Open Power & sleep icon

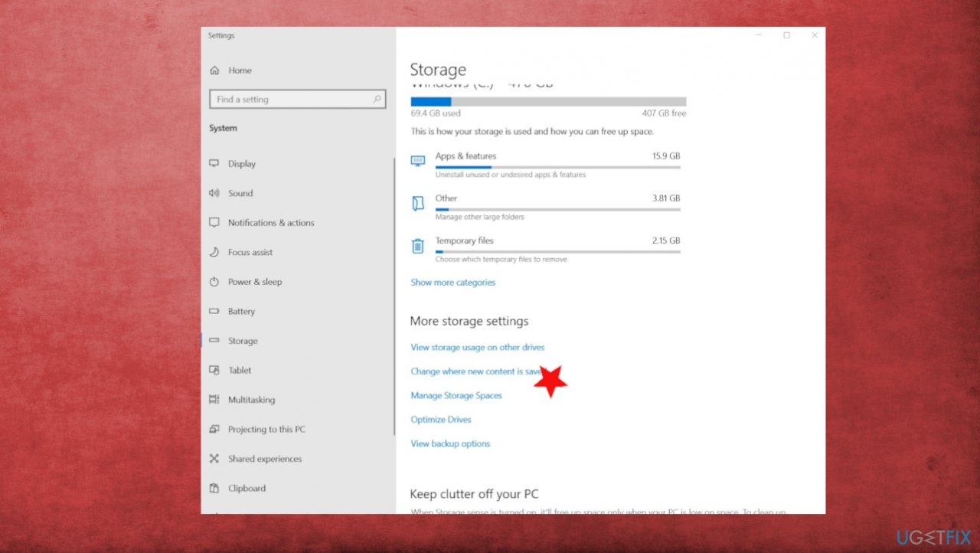[x=214, y=282]
